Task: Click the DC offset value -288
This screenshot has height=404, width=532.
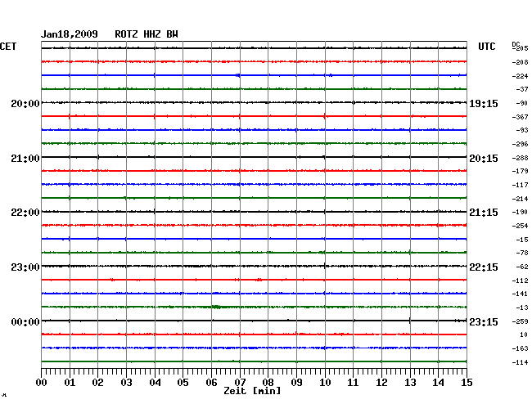Action: coord(520,158)
